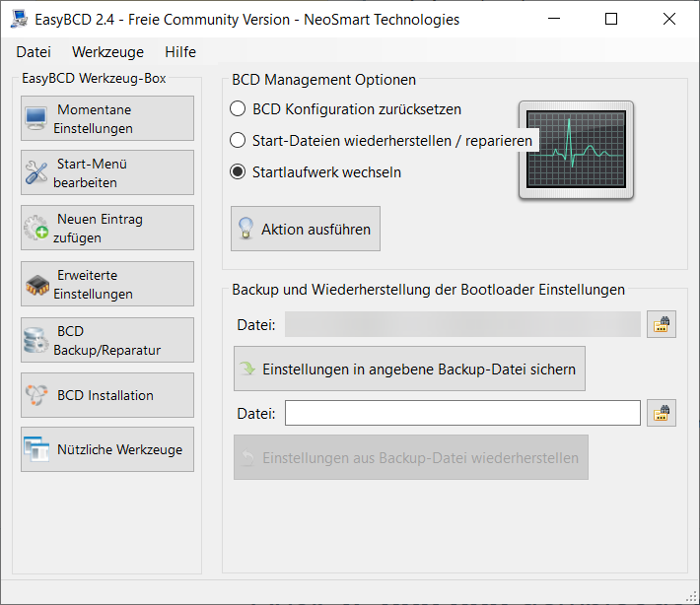700x605 pixels.
Task: Open Momentane Einstellungen view
Action: tap(107, 118)
